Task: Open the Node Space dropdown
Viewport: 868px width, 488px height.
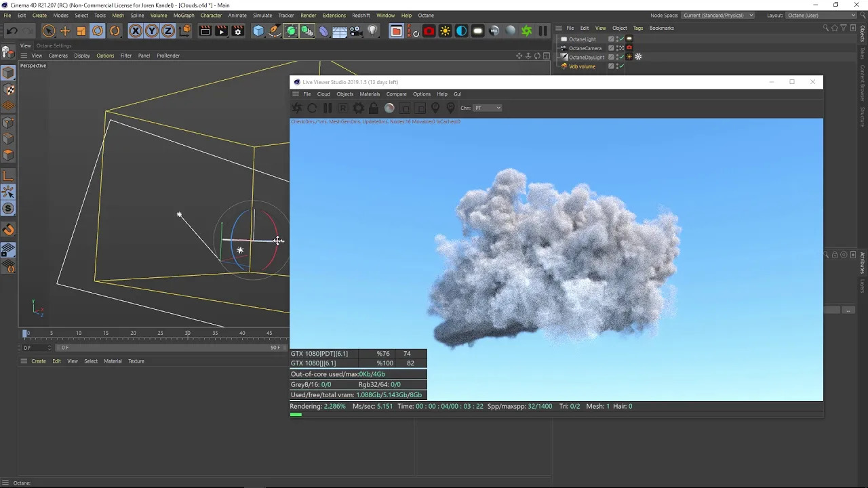Action: coord(717,15)
